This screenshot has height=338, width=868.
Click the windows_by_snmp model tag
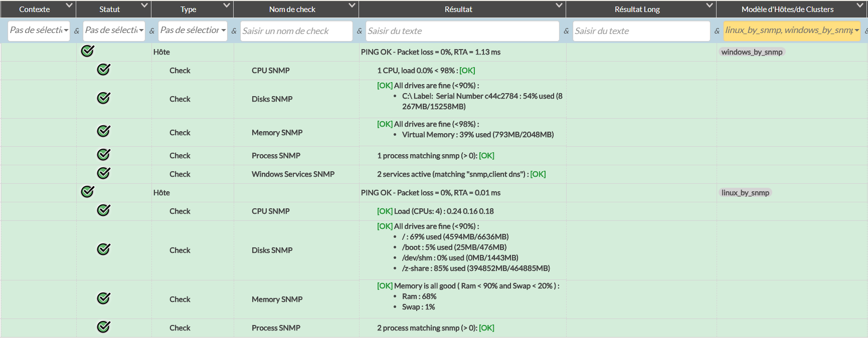[x=751, y=52]
